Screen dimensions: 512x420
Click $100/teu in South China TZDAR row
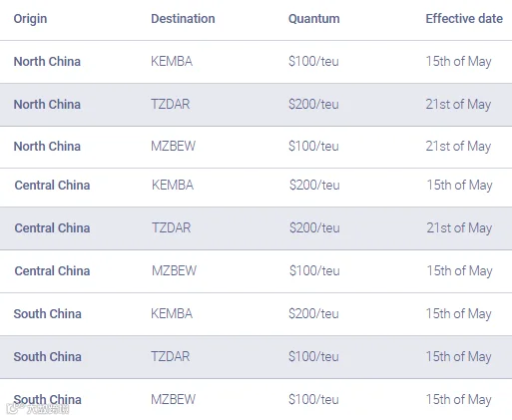(313, 356)
